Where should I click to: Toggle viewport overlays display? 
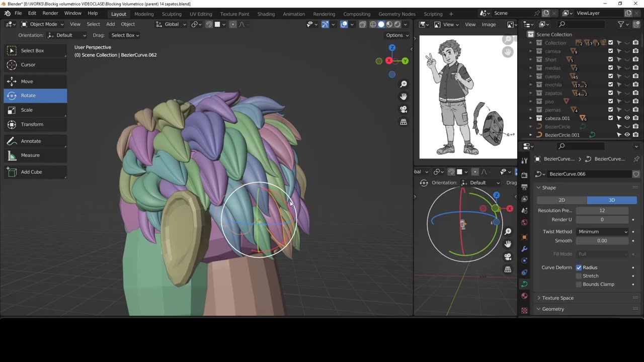coord(344,24)
